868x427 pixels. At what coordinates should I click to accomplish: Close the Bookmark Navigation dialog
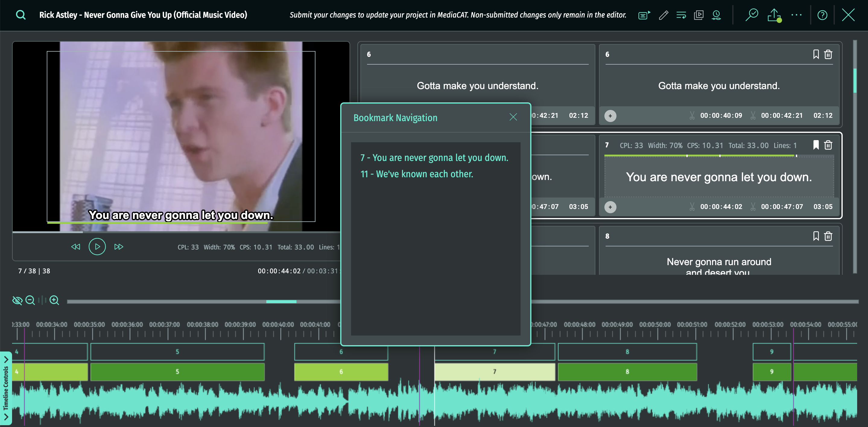coord(513,117)
